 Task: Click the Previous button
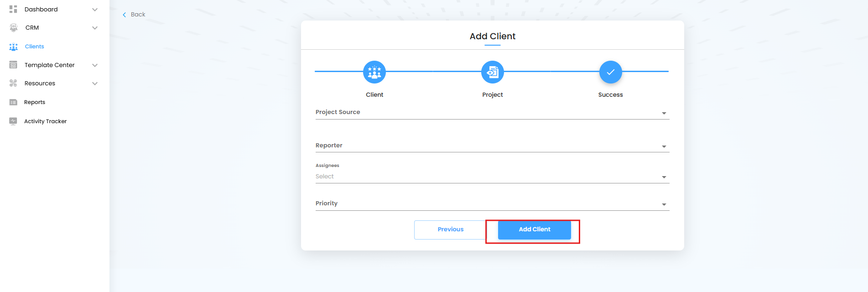[x=450, y=229]
